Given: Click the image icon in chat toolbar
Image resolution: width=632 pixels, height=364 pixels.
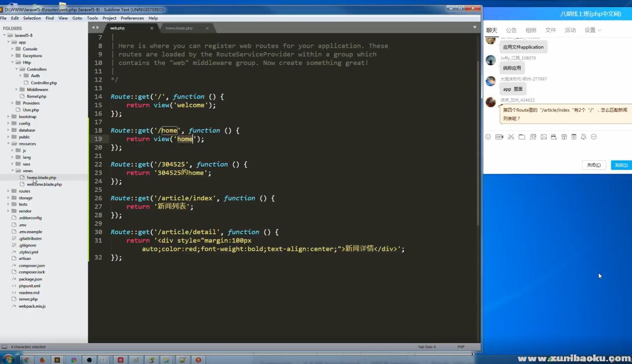Looking at the screenshot, I should pos(544,137).
